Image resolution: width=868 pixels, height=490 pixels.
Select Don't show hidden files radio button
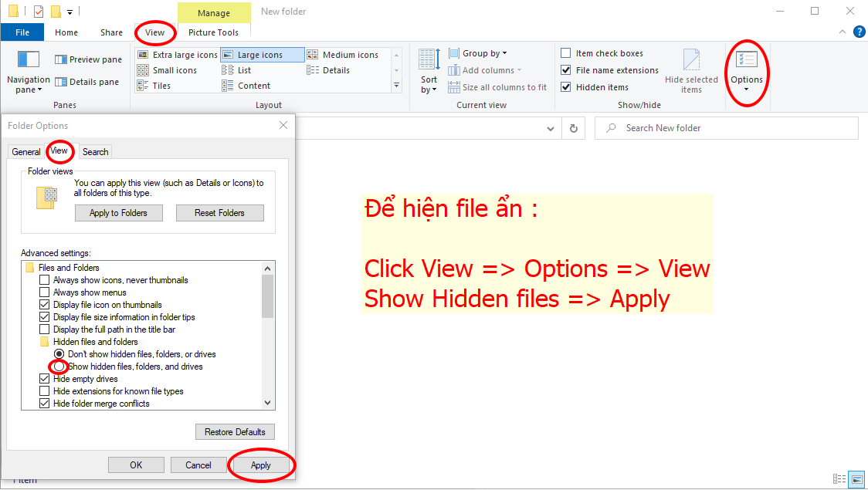[59, 354]
